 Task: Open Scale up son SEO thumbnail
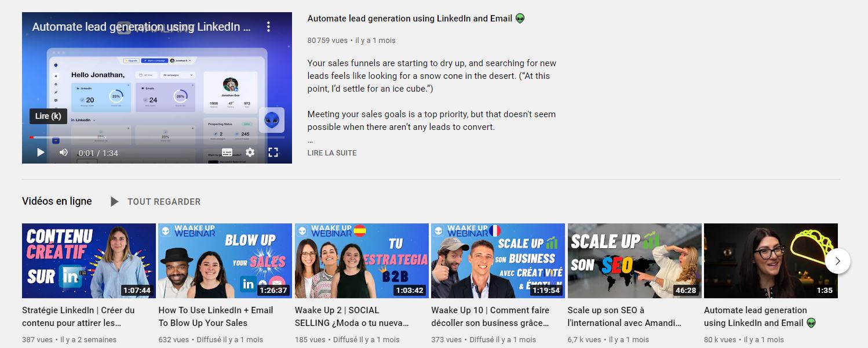point(634,261)
